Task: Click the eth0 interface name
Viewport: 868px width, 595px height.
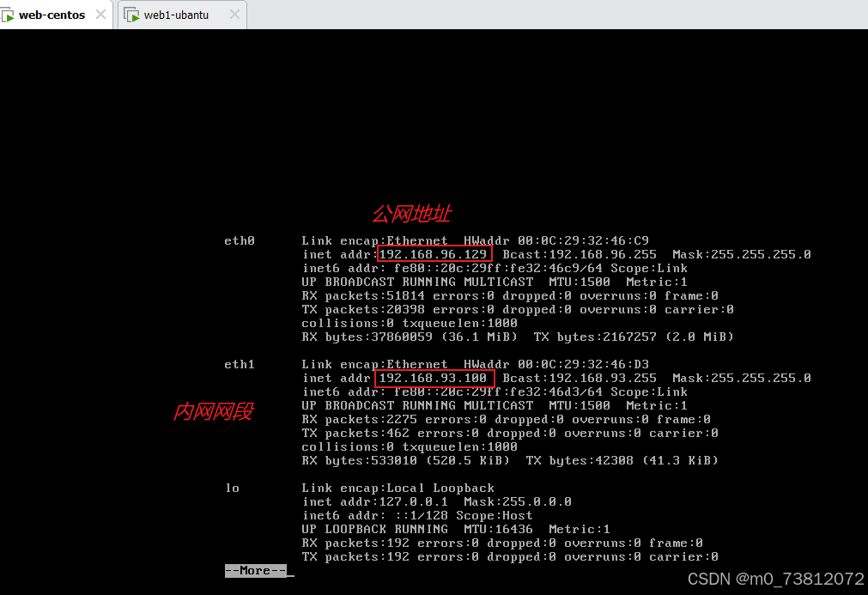Action: pos(240,240)
